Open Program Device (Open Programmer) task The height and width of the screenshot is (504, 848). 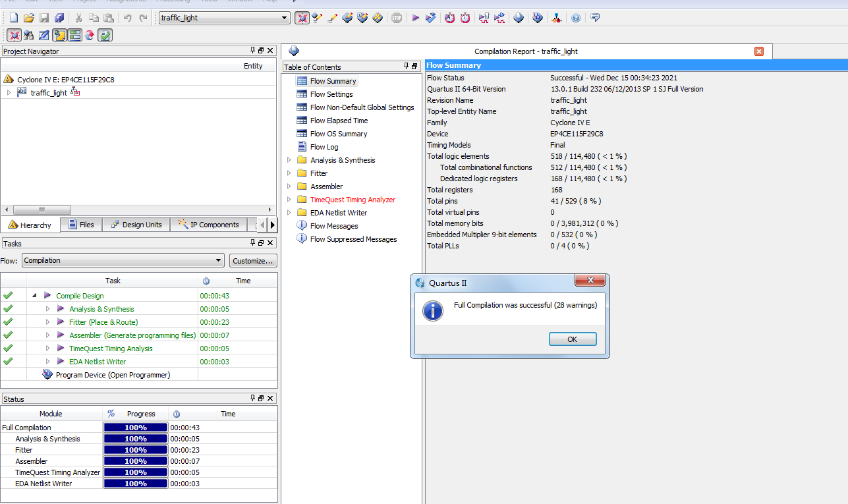point(113,375)
